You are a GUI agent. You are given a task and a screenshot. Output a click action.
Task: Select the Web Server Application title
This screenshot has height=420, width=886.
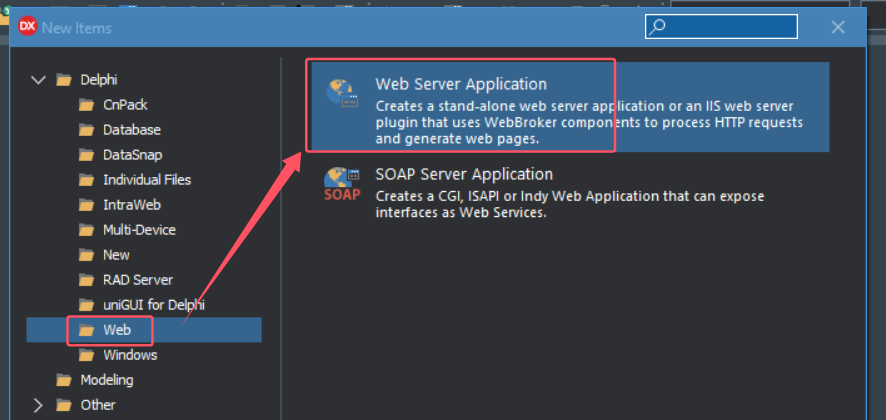pos(461,84)
